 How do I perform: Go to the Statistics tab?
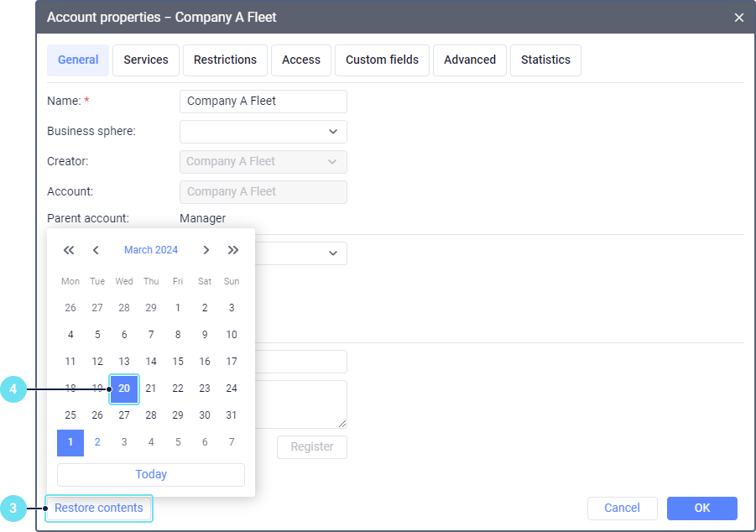pos(545,60)
